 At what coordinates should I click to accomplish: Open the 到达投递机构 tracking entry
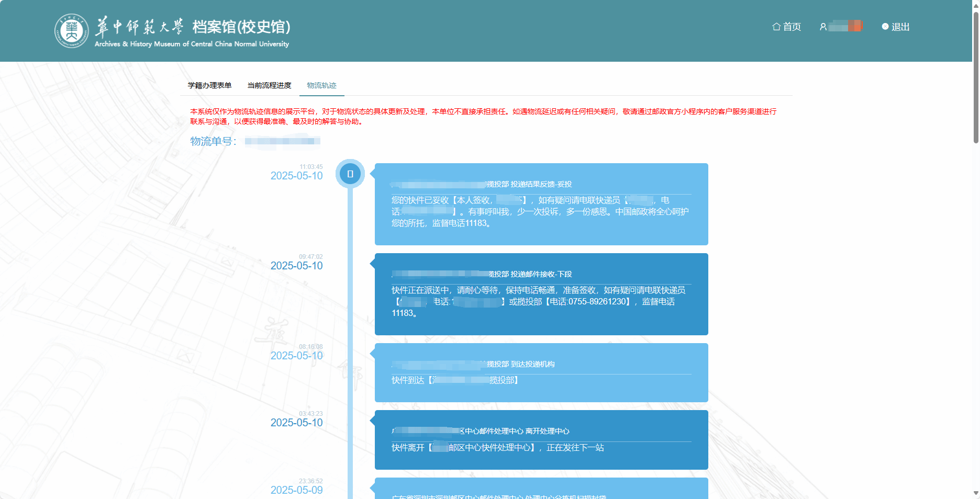coord(541,372)
